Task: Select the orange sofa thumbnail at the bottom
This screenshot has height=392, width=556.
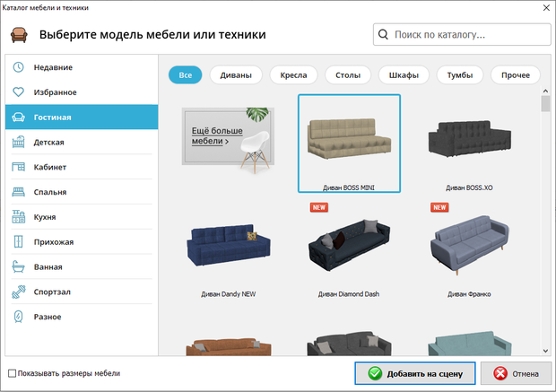Action: (229, 346)
